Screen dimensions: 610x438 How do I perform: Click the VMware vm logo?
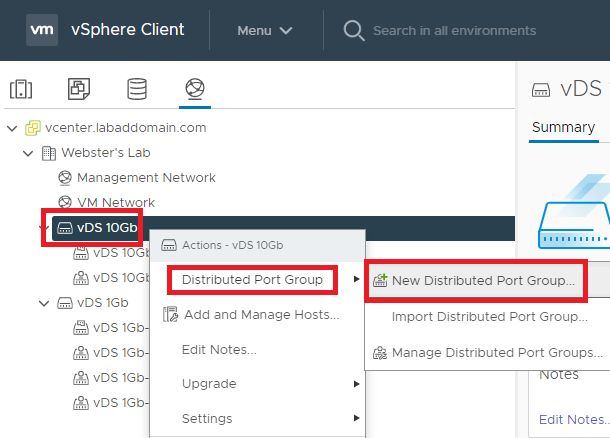point(42,30)
